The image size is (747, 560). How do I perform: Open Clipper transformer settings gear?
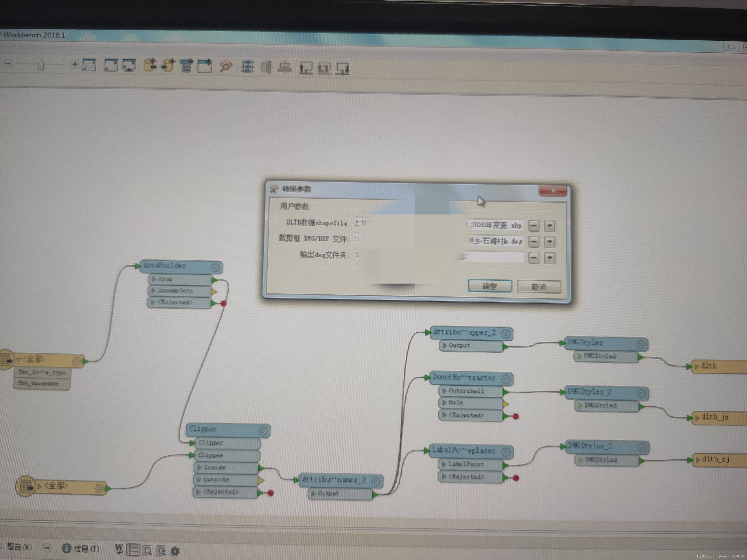point(263,431)
